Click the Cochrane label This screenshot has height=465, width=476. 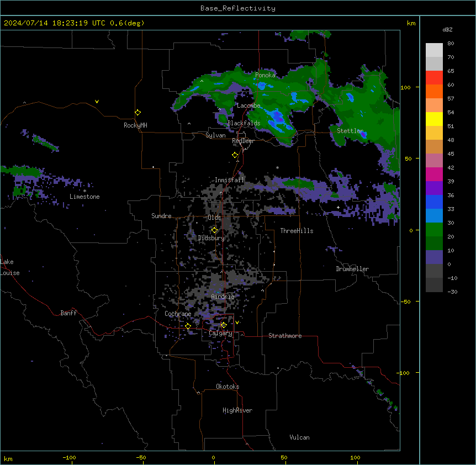pyautogui.click(x=178, y=314)
